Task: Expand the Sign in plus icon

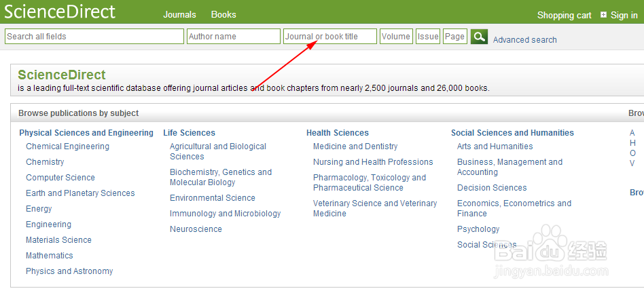Action: 603,15
